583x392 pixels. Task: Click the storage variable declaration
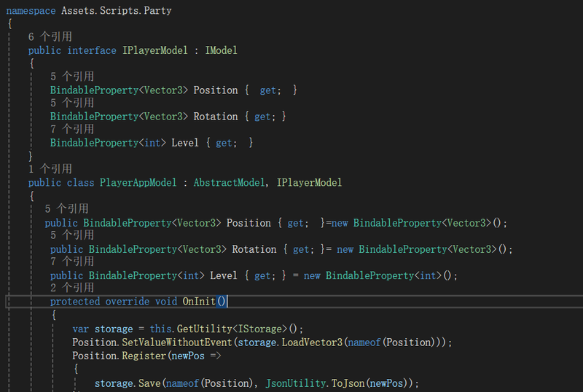(x=114, y=329)
